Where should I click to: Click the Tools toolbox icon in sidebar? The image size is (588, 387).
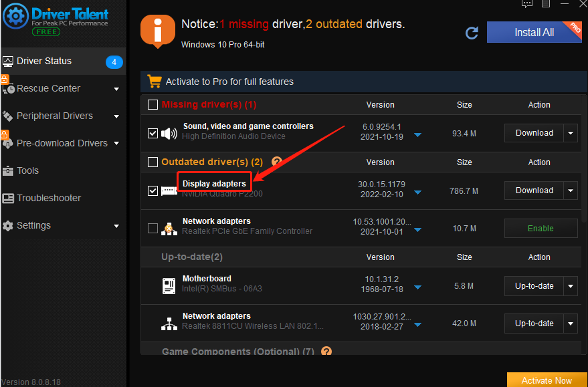(x=8, y=171)
